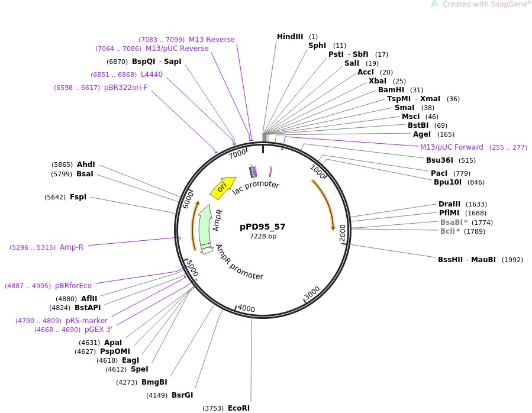Select the pBR322ori-F primer label
The image size is (532, 413).
click(x=125, y=88)
